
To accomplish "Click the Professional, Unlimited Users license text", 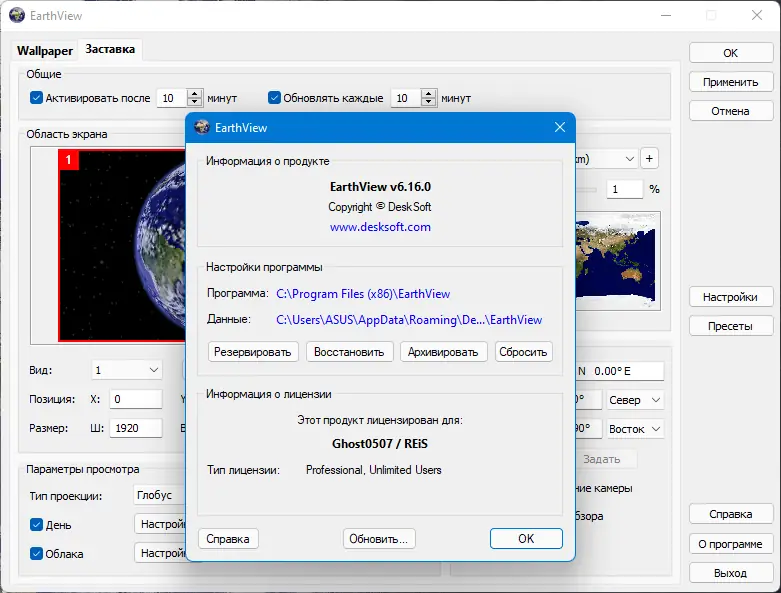I will click(374, 470).
